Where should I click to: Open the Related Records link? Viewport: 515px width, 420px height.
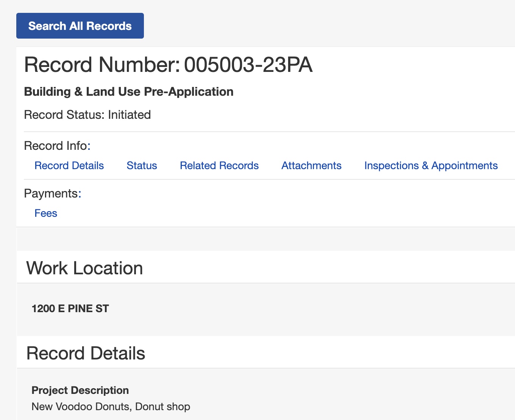click(219, 166)
